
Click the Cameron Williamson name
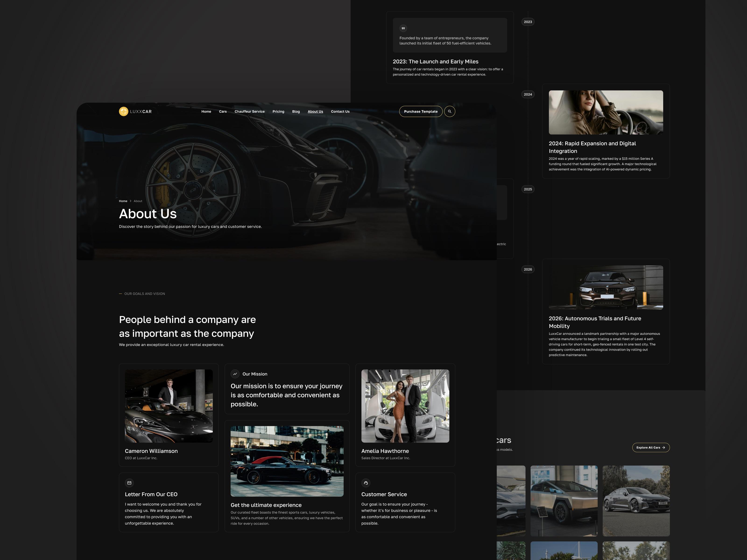[x=151, y=451]
